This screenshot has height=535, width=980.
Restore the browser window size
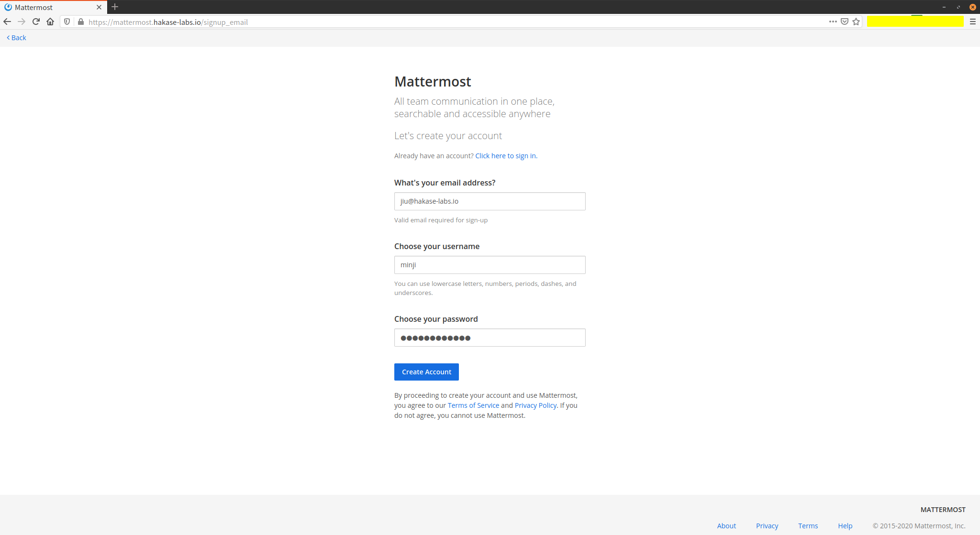pos(958,7)
